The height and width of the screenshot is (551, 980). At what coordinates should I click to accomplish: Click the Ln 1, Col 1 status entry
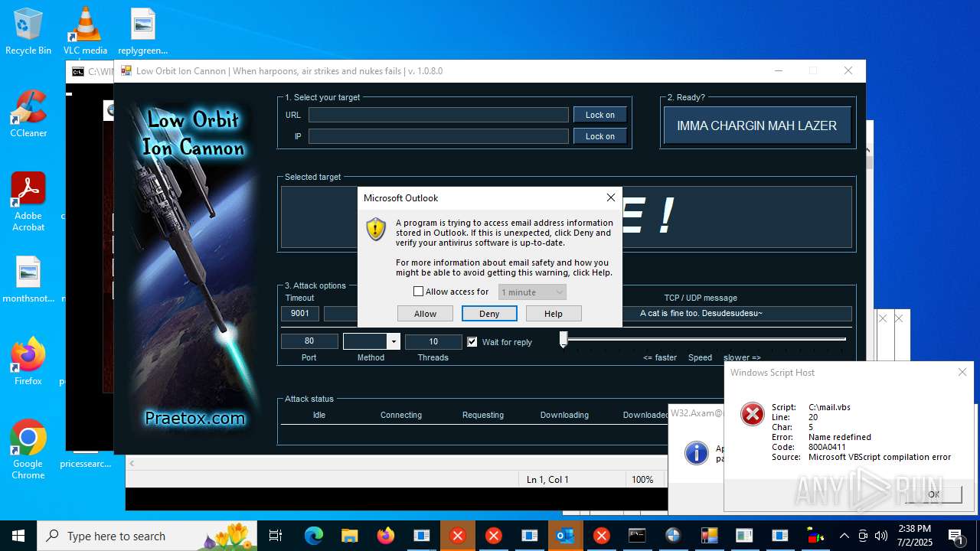[547, 479]
